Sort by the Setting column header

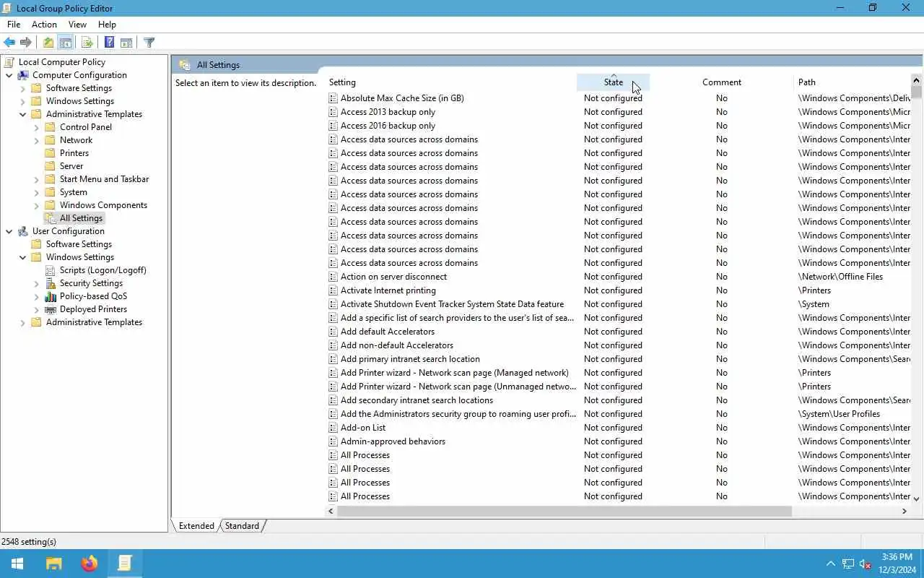tap(451, 82)
